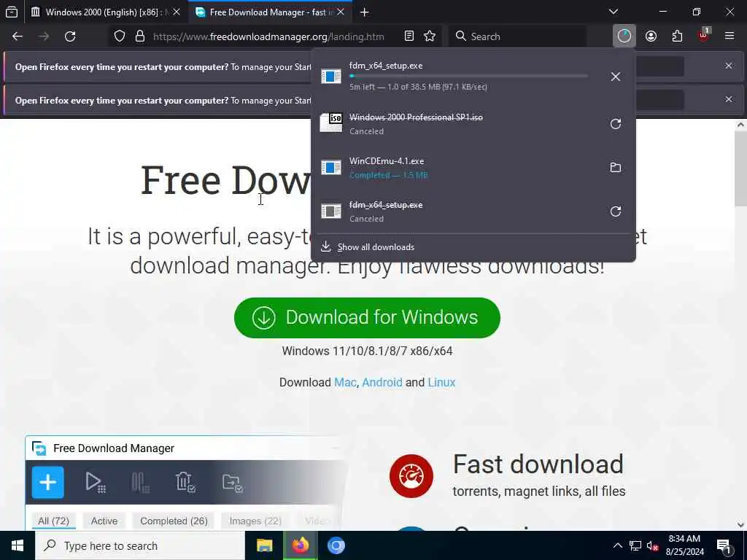The image size is (747, 560).
Task: Click Show all downloads
Action: click(376, 247)
